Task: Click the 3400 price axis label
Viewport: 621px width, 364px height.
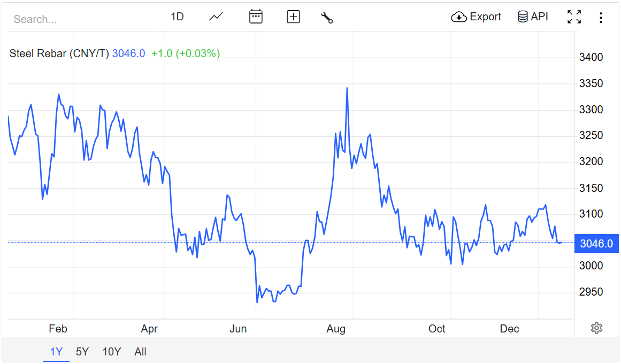Action: pyautogui.click(x=591, y=57)
